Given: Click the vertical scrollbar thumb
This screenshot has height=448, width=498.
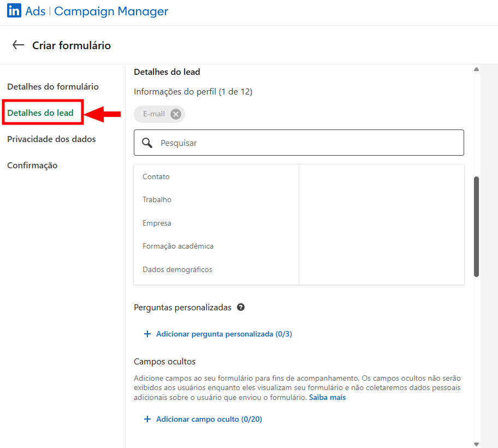Looking at the screenshot, I should pyautogui.click(x=476, y=226).
